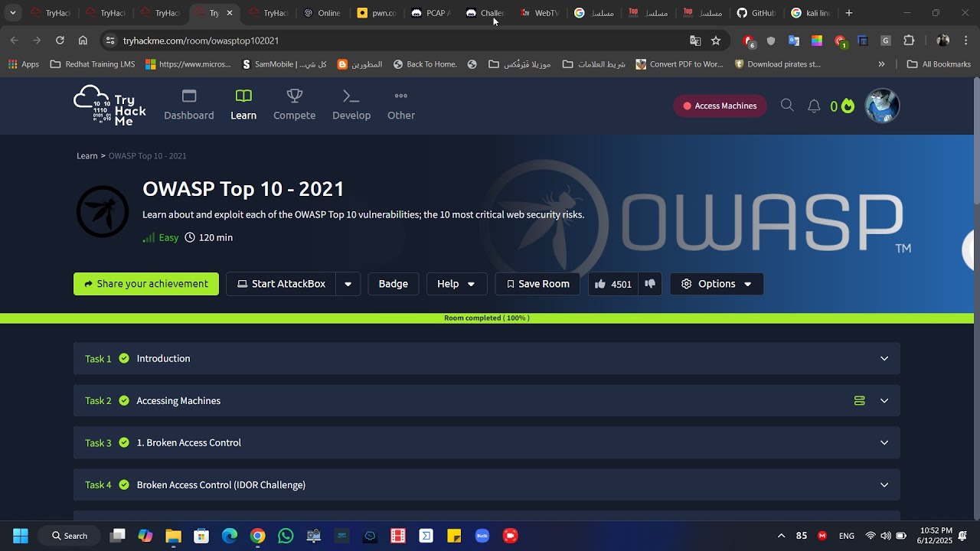
Task: Click the browser home button
Action: (x=83, y=41)
